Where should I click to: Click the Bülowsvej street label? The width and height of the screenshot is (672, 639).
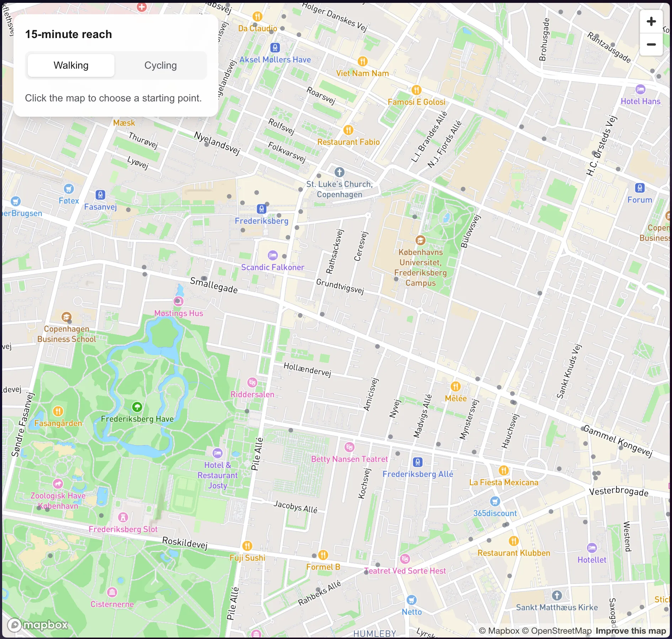coord(470,231)
